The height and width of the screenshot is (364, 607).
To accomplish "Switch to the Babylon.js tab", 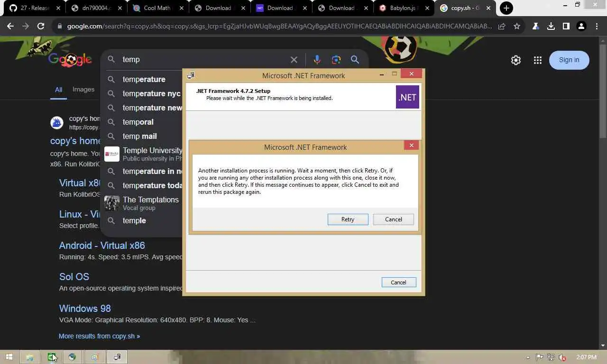I will coord(404,8).
